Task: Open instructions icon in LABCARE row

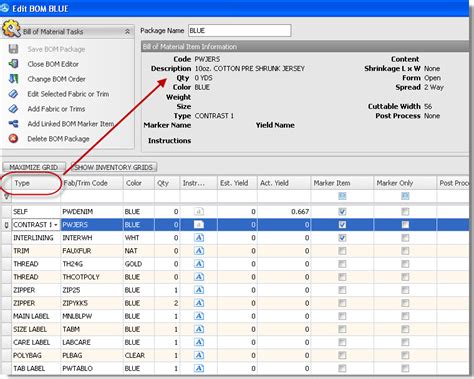Action: point(199,342)
